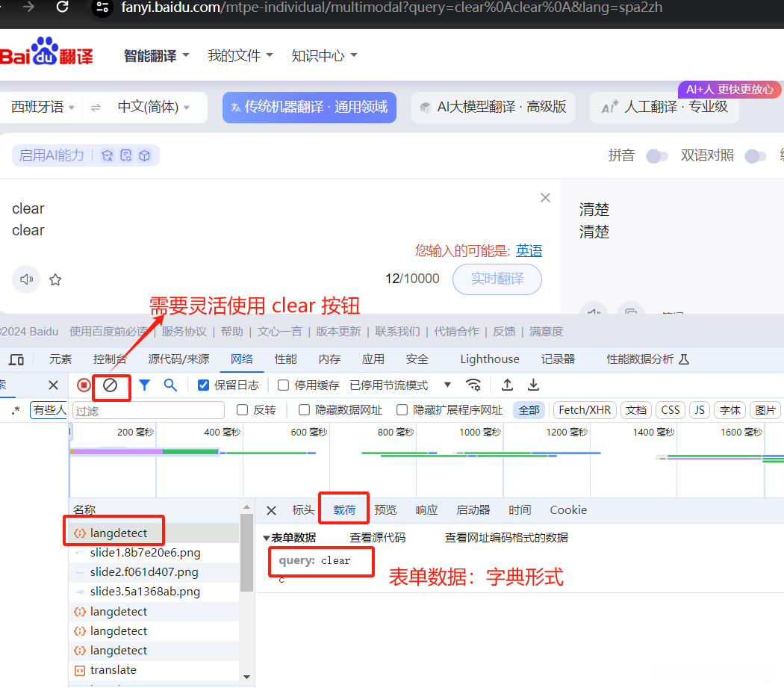Play pronunciation of the source text
The width and height of the screenshot is (784, 688).
click(x=26, y=279)
